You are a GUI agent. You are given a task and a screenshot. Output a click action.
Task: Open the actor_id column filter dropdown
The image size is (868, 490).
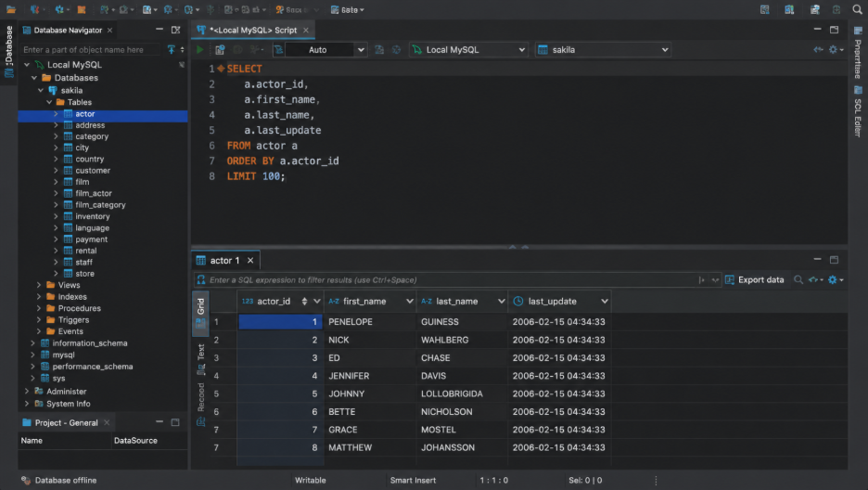[x=316, y=302]
